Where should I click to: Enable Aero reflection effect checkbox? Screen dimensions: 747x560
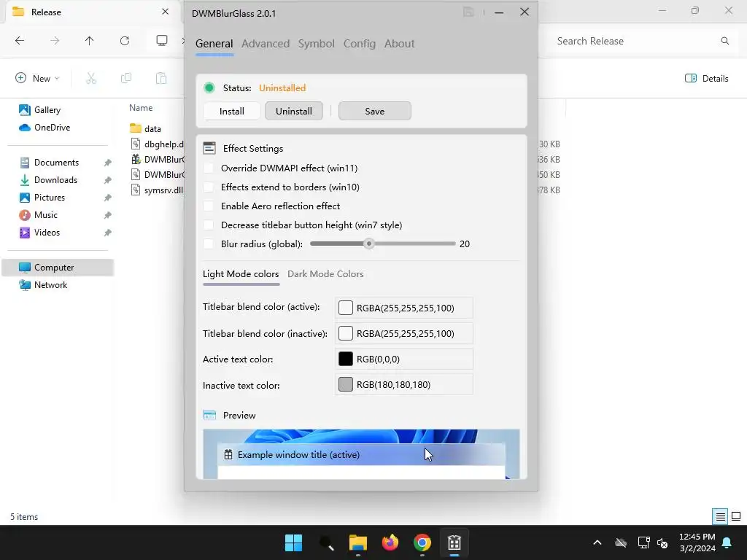(208, 206)
